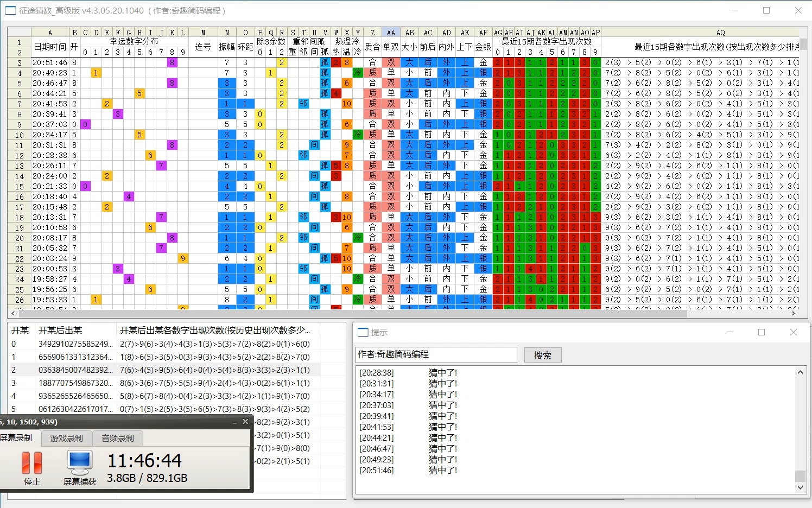Click the [20:51:46] 猜中了 log entry
This screenshot has height=508, width=812.
pyautogui.click(x=408, y=471)
